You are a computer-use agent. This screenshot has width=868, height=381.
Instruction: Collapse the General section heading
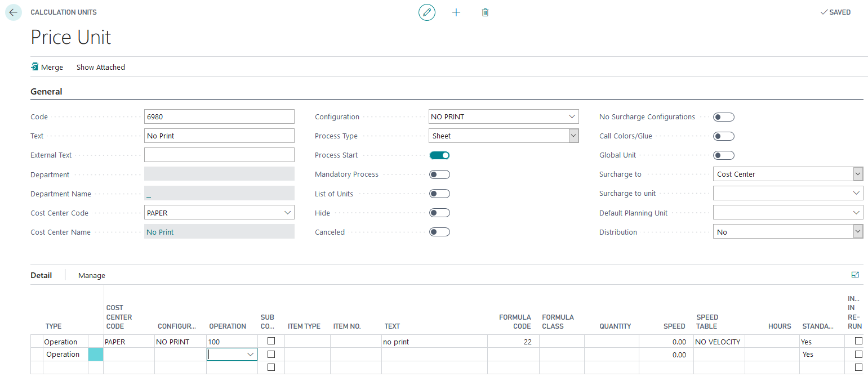(46, 91)
